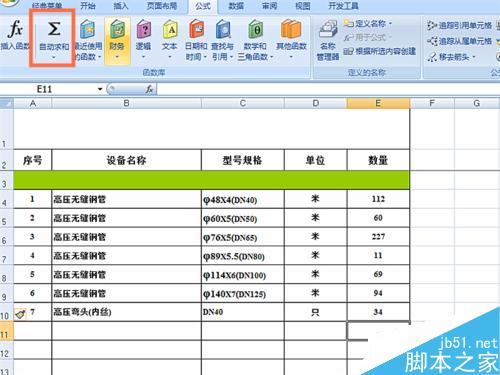The image size is (500, 375).
Task: Switch to the Review (审阅) tab
Action: coord(269,6)
